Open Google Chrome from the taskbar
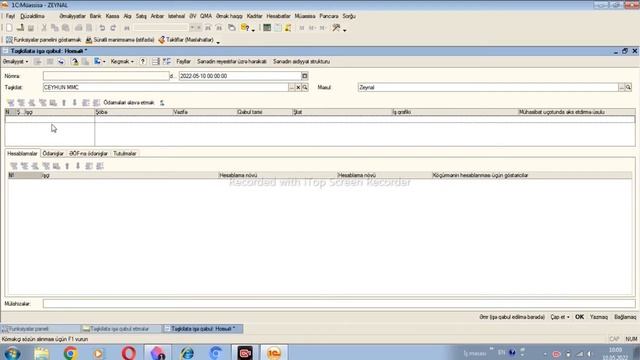This screenshot has height=360, width=640. [x=70, y=353]
